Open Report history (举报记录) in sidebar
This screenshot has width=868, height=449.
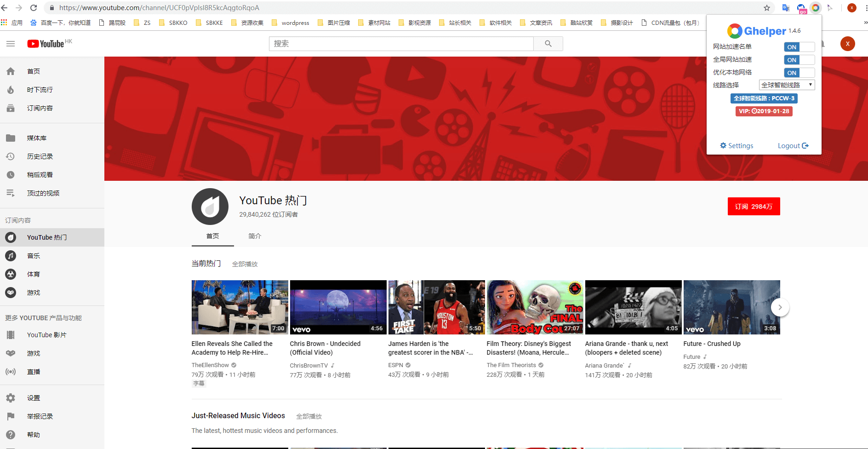click(x=52, y=416)
